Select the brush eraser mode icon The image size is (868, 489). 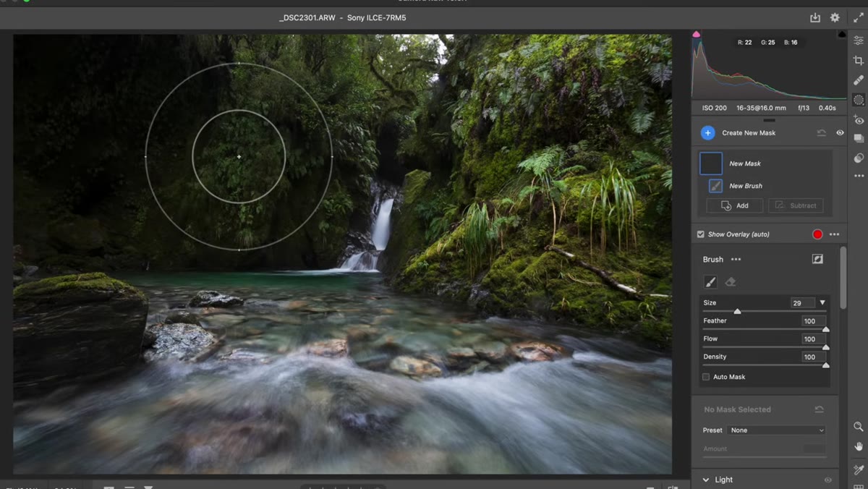coord(730,282)
